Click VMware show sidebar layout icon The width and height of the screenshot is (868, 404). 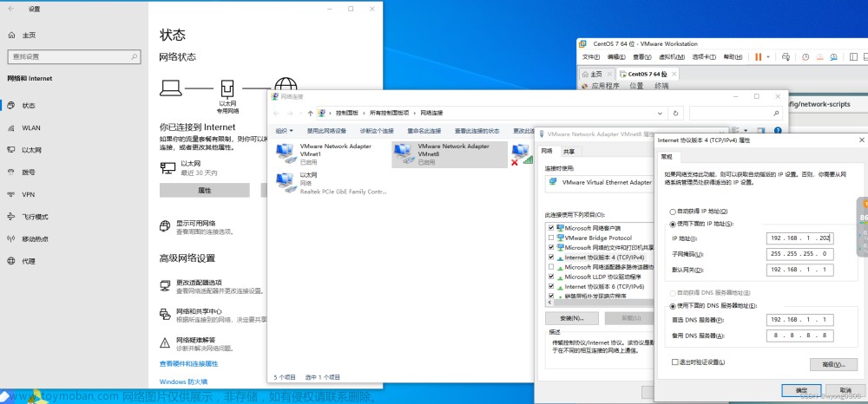(x=855, y=57)
